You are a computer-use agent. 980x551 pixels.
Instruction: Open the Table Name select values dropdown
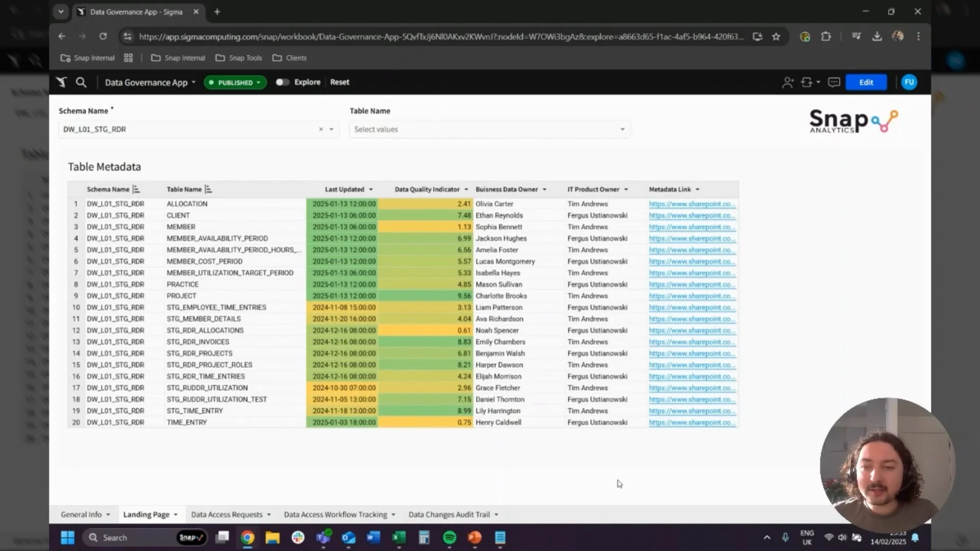click(x=490, y=129)
